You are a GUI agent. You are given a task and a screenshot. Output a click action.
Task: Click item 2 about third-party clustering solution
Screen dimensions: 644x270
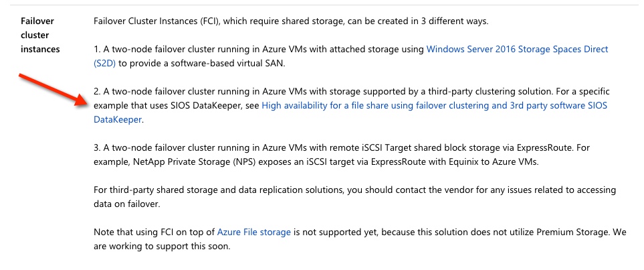pos(301,90)
